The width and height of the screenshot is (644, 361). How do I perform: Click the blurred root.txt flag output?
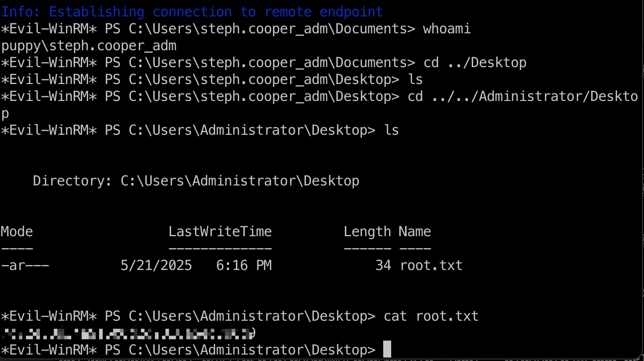click(x=129, y=333)
